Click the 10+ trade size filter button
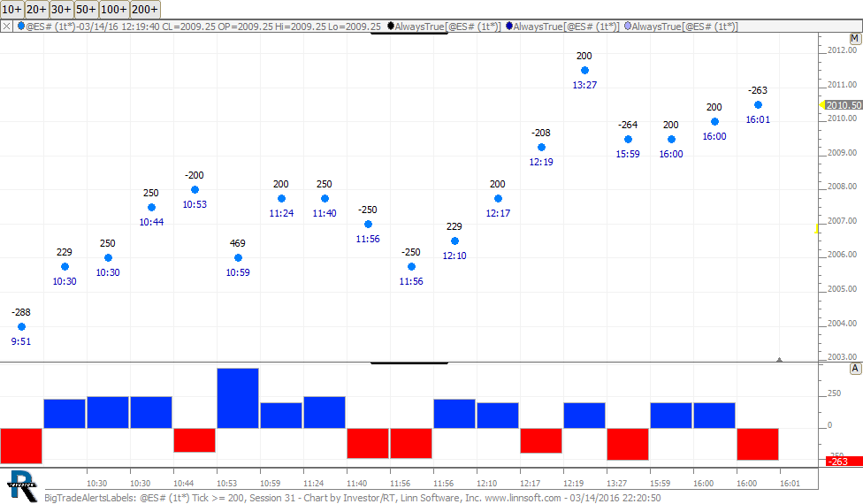 tap(11, 10)
